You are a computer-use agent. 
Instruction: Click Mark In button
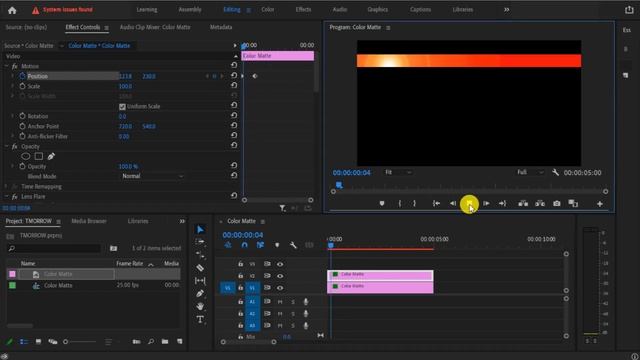tap(400, 203)
